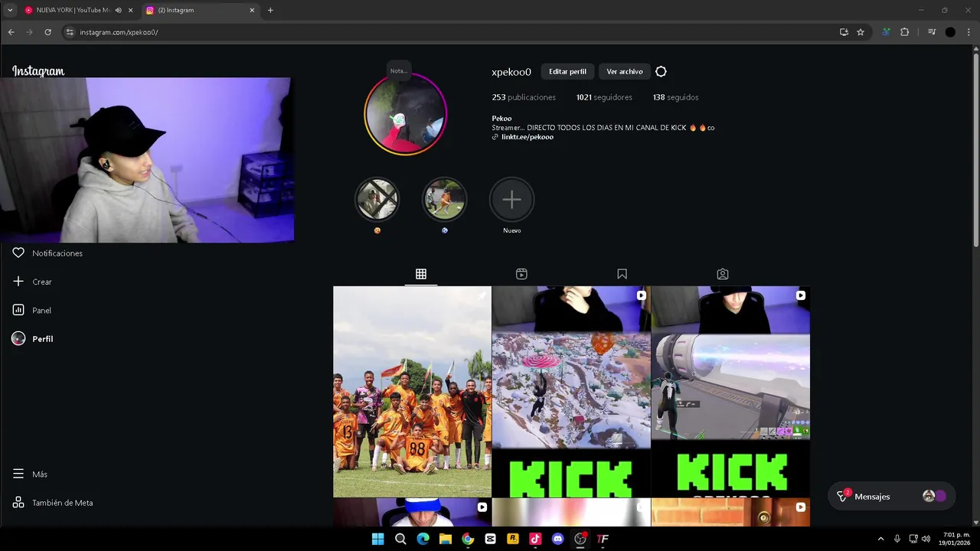Open the linktr.ee/pekooo link

click(x=528, y=137)
